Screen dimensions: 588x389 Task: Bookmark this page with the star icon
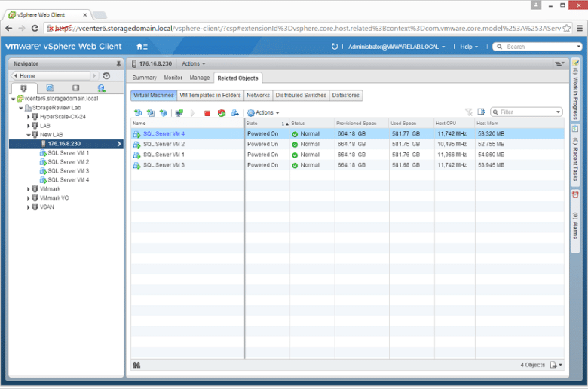tap(567, 28)
